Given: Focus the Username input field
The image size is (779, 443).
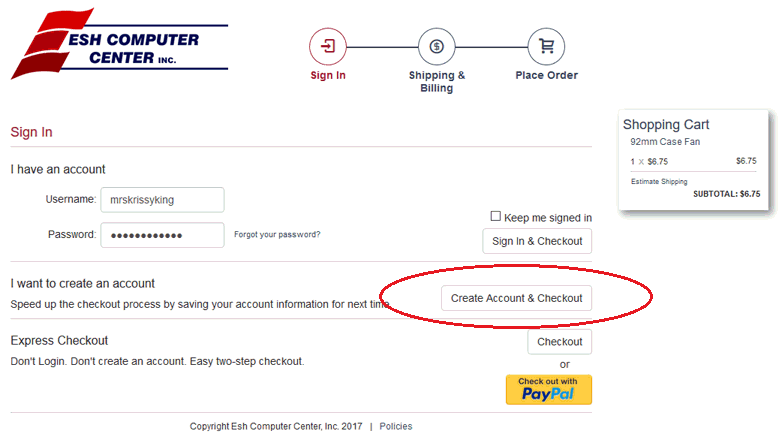Looking at the screenshot, I should [x=162, y=200].
